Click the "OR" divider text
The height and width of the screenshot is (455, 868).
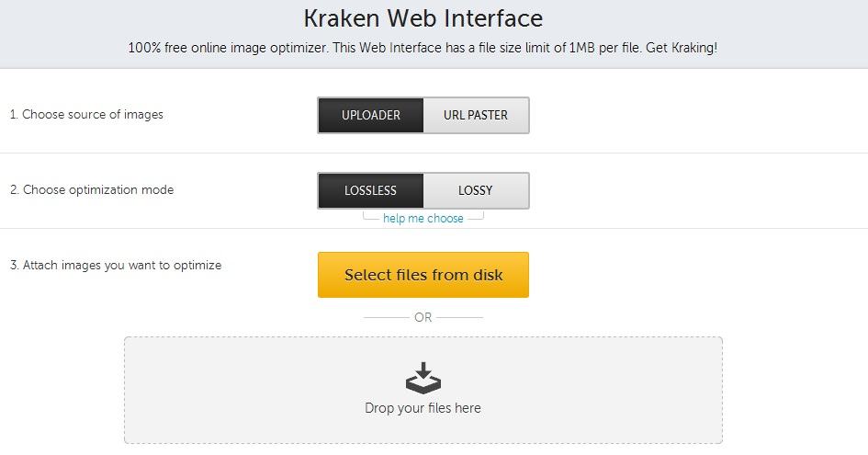423,317
